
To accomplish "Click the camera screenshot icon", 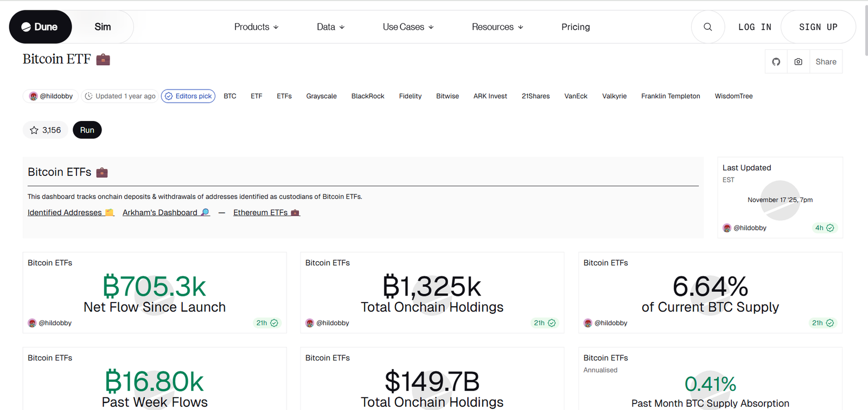I will point(798,62).
